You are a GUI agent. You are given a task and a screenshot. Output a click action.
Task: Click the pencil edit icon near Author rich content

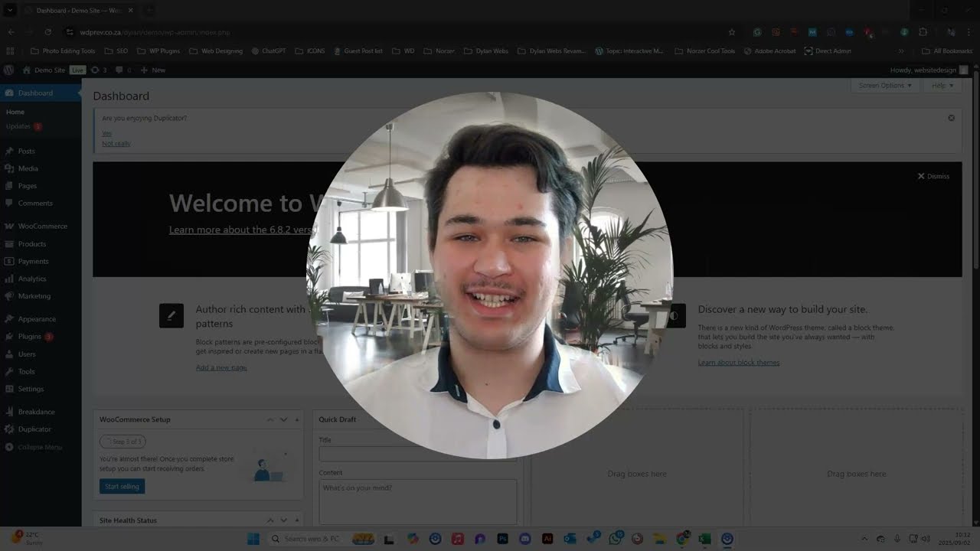pyautogui.click(x=171, y=315)
